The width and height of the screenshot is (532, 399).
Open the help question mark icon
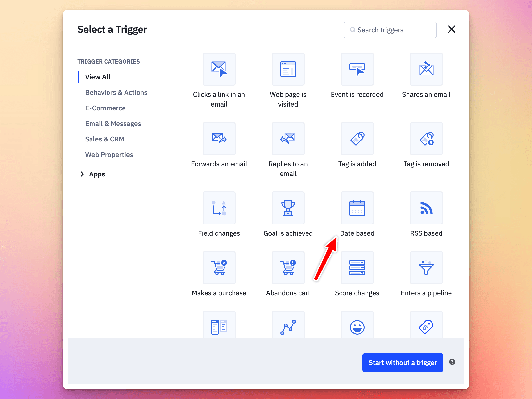tap(452, 362)
